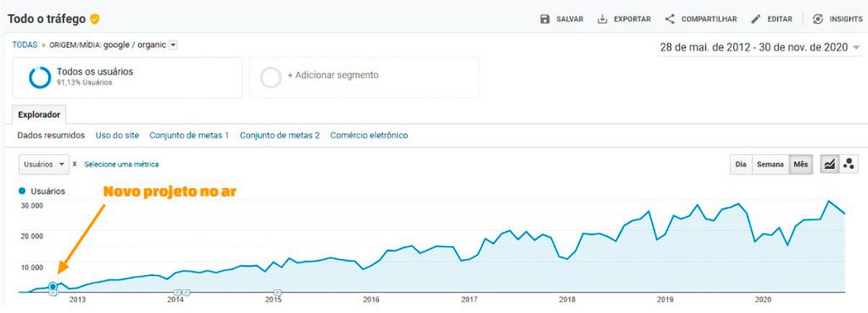Screen dimensions: 868x313
Task: Click the TODAS breadcrumb link
Action: [25, 46]
